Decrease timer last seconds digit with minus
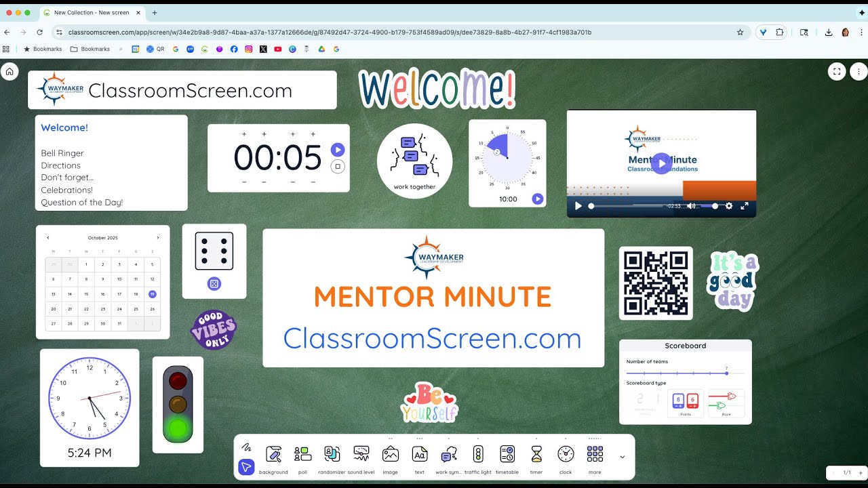Image resolution: width=868 pixels, height=488 pixels. point(313,182)
